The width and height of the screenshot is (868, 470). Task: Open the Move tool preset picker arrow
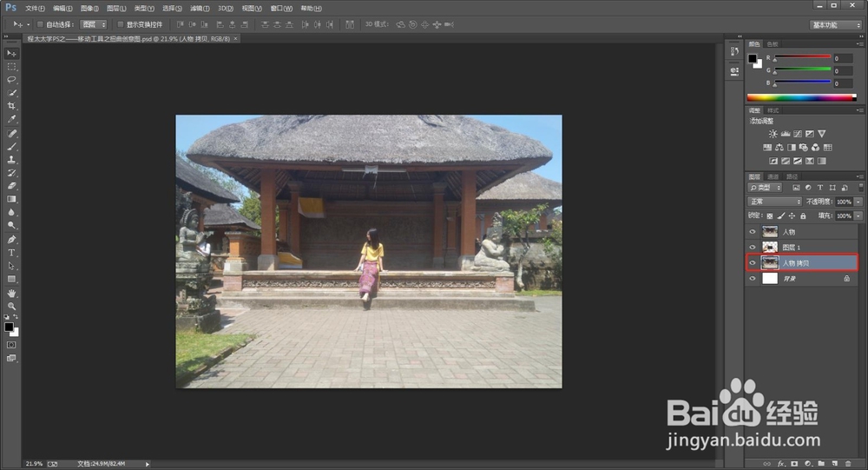coord(29,24)
